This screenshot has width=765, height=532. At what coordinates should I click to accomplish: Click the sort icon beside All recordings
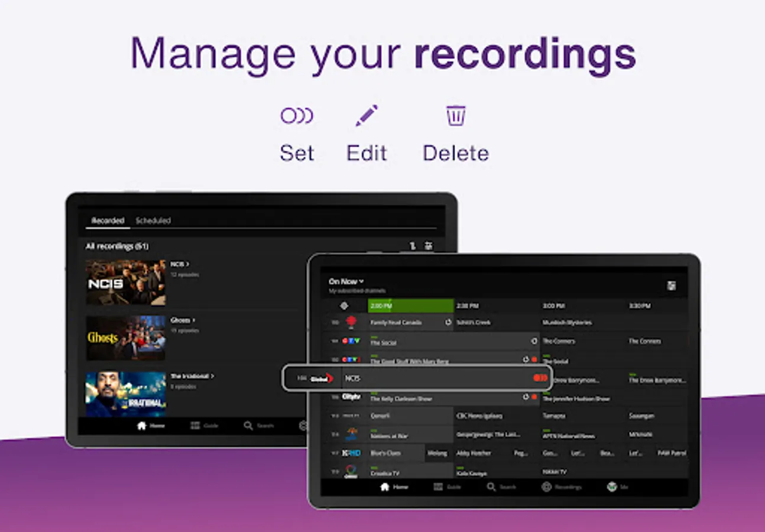(x=412, y=245)
